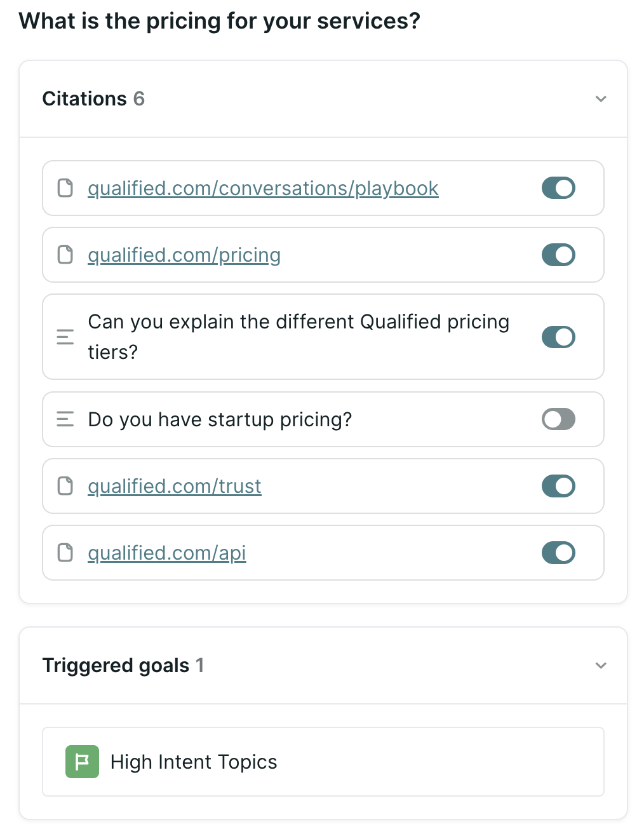This screenshot has width=644, height=836.
Task: Turn off the qualified.com/pricing citation toggle
Action: tap(558, 255)
